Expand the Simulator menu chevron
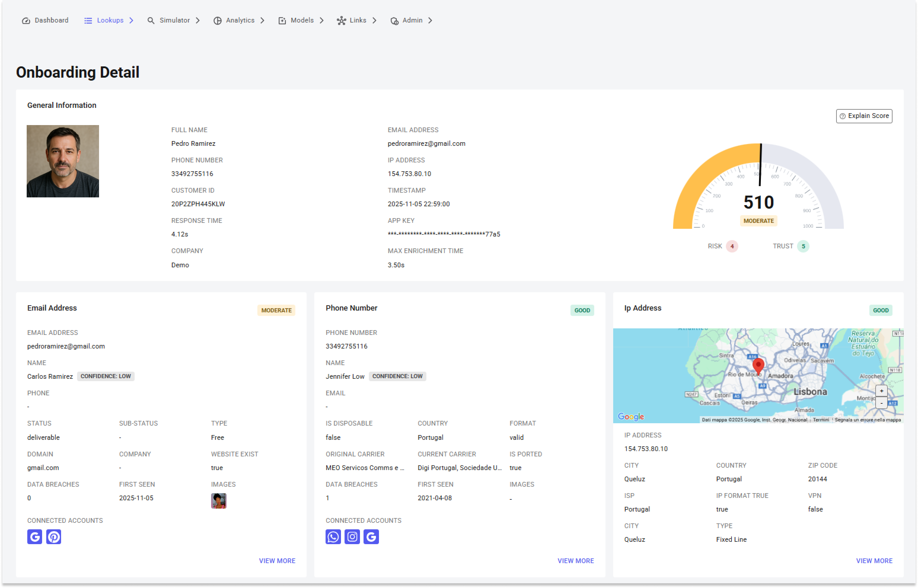The width and height of the screenshot is (918, 588). coord(198,21)
